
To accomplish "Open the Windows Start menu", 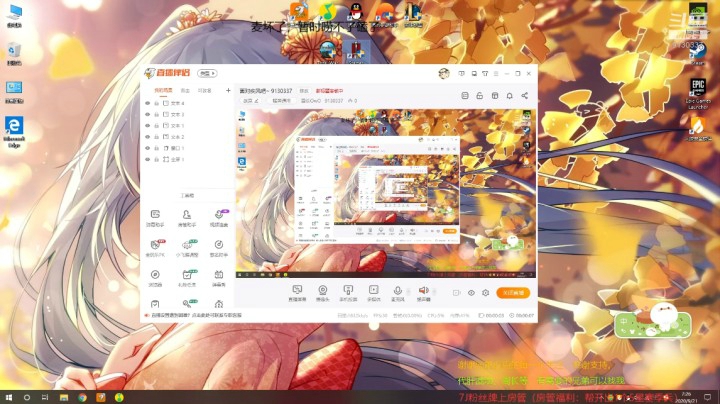I will tap(8, 397).
